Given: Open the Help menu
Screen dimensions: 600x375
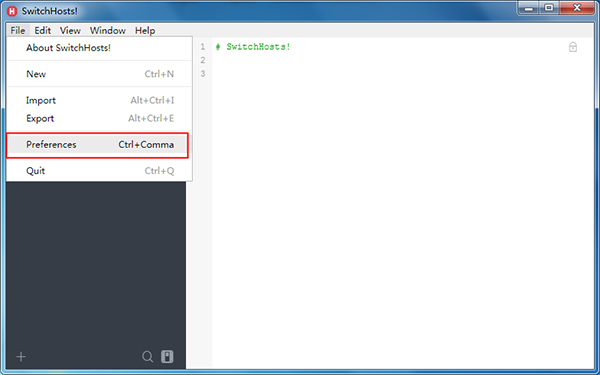Looking at the screenshot, I should pos(145,30).
